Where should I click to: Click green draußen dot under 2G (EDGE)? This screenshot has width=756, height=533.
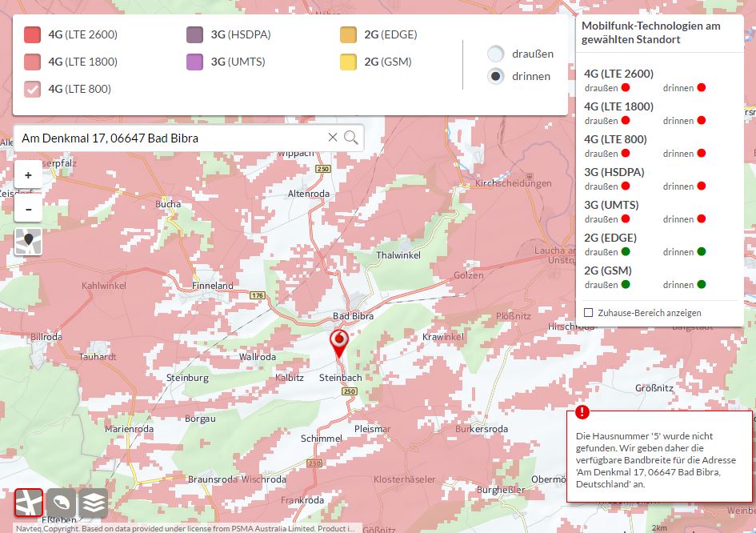(x=626, y=252)
